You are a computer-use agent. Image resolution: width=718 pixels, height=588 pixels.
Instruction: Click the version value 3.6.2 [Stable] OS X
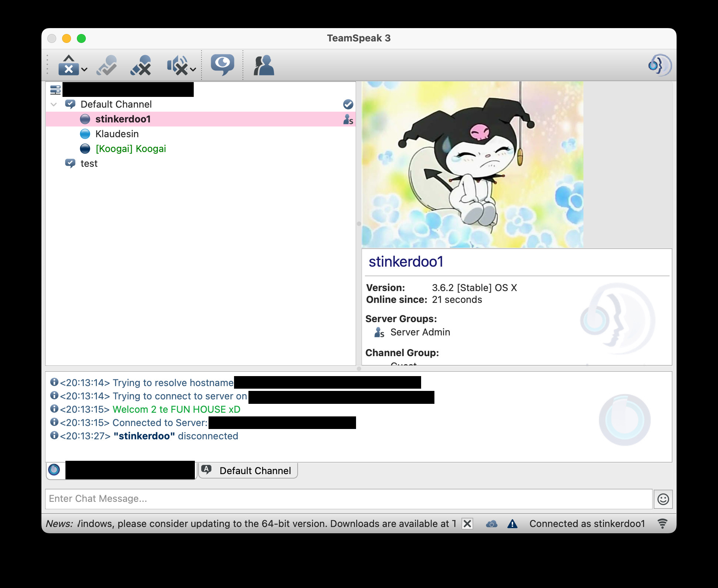(x=474, y=288)
